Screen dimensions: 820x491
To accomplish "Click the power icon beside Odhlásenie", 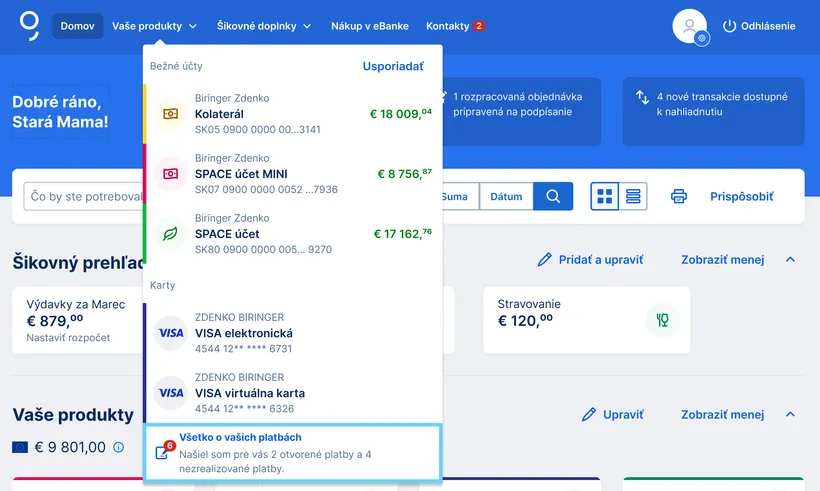I will (729, 26).
